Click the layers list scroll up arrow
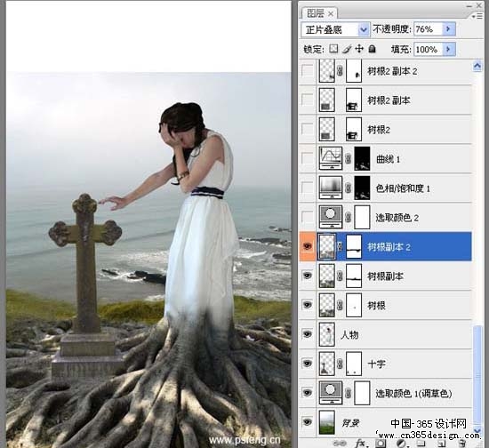 (x=477, y=66)
